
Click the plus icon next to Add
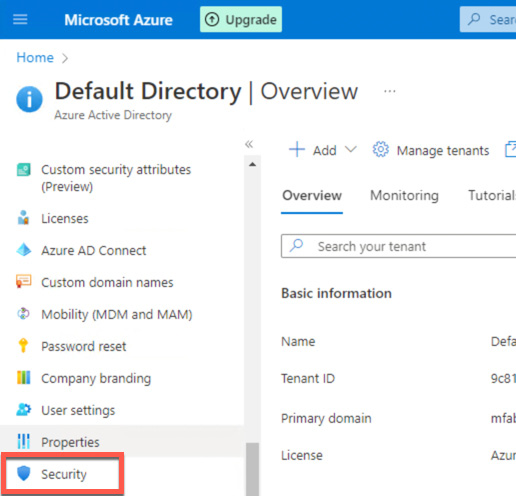(297, 149)
